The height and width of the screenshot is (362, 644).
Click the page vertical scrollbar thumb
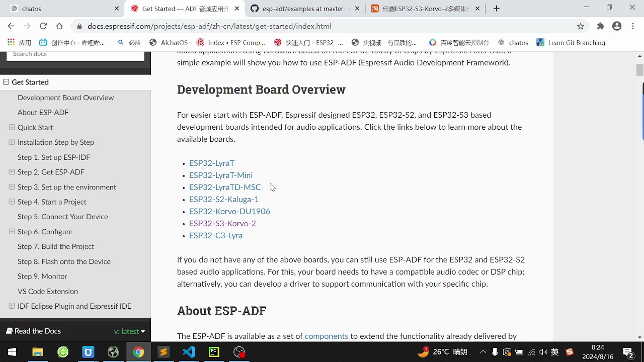coord(640,70)
